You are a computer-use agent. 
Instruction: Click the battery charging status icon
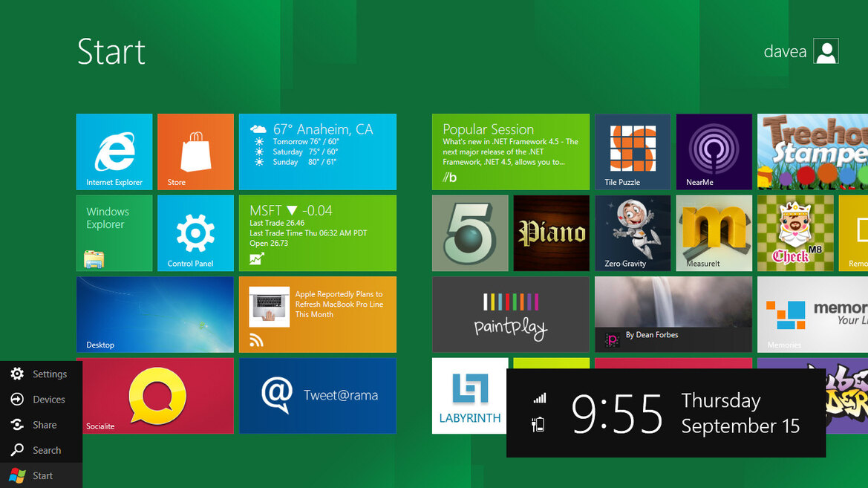[538, 425]
